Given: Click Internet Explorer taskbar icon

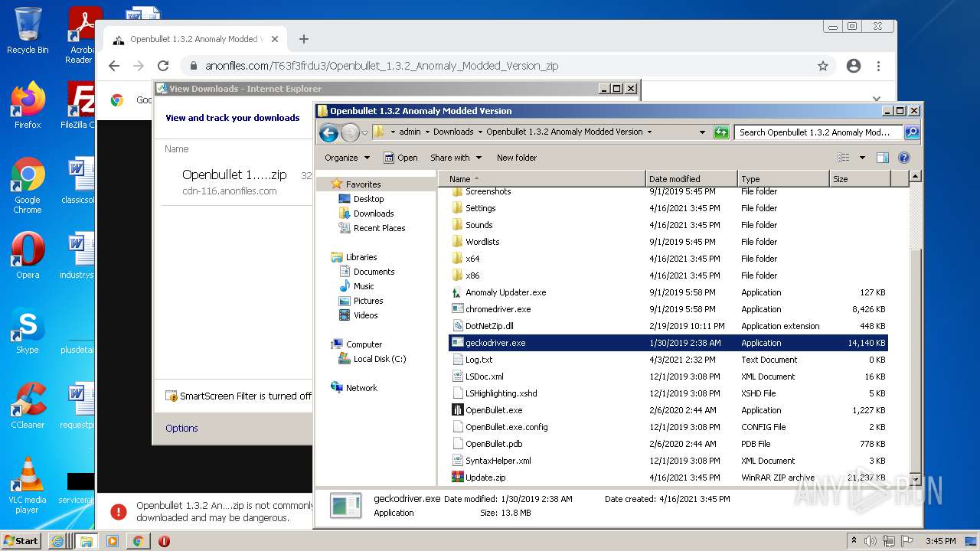Looking at the screenshot, I should point(57,541).
